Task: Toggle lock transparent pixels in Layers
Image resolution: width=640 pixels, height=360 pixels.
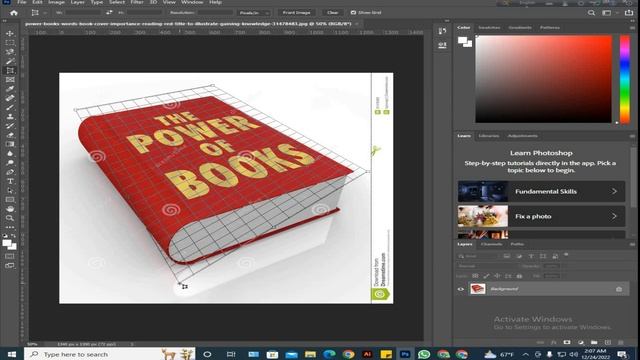Action: (x=475, y=276)
